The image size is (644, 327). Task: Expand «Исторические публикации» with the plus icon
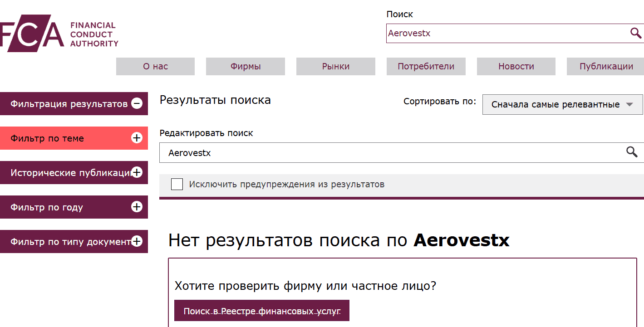coord(137,172)
